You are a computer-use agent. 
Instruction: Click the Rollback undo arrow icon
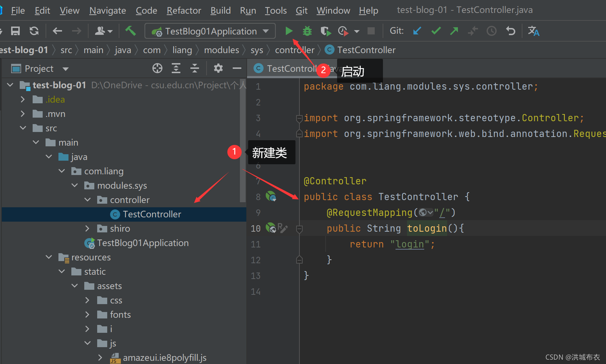[511, 31]
